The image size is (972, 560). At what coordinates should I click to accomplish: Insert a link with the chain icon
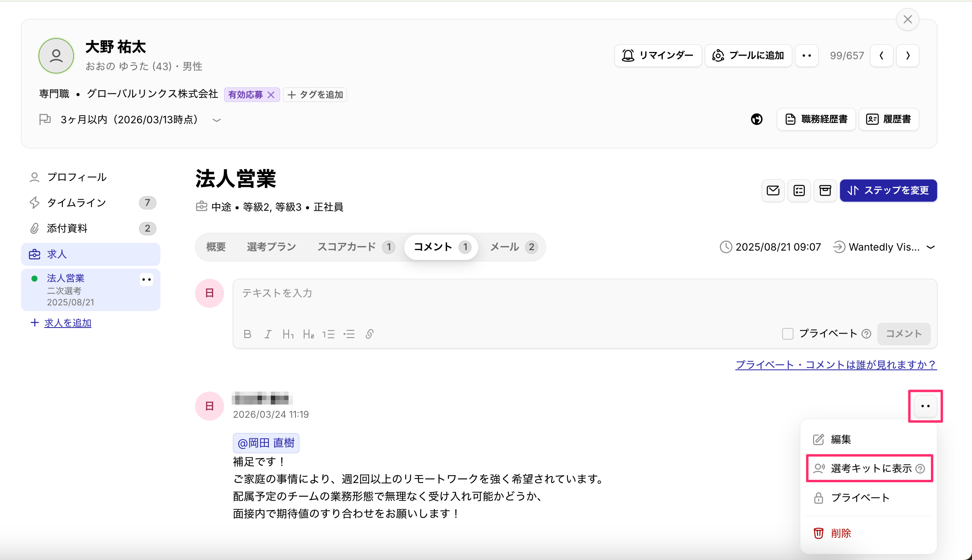tap(370, 334)
